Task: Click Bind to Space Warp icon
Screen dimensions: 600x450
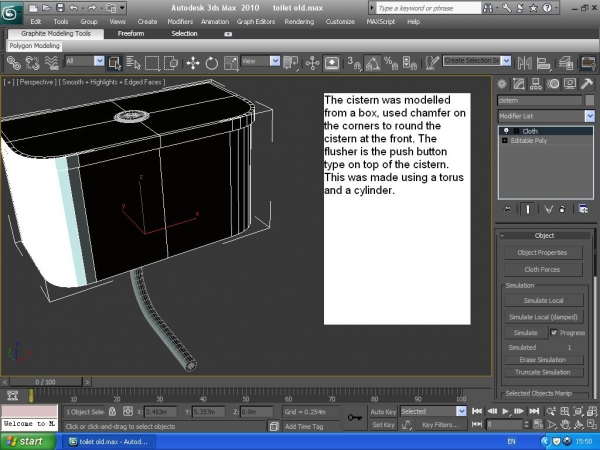Action: point(51,63)
